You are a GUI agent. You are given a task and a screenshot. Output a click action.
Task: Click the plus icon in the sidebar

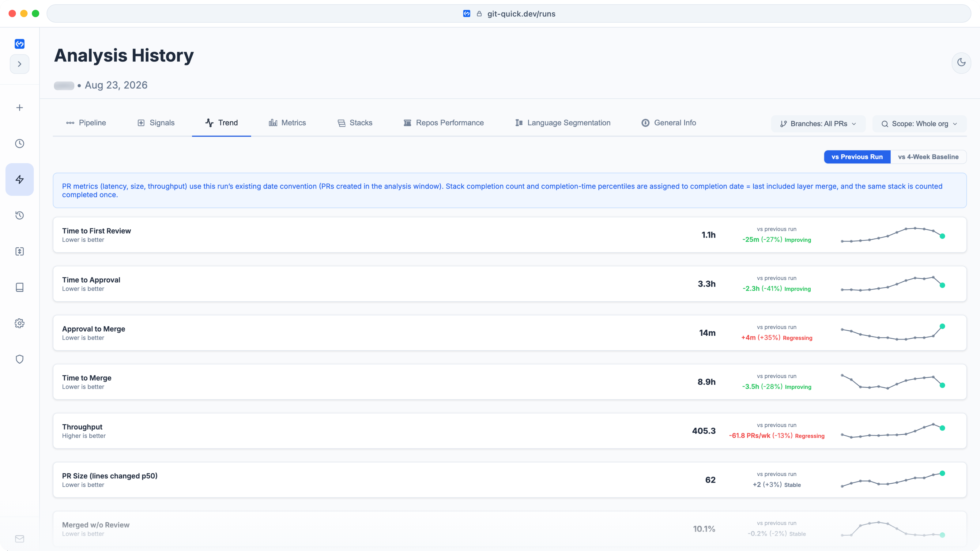(x=19, y=108)
